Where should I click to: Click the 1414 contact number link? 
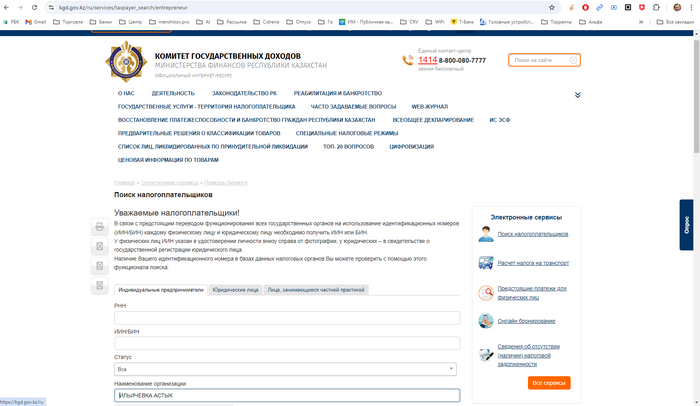(x=427, y=60)
